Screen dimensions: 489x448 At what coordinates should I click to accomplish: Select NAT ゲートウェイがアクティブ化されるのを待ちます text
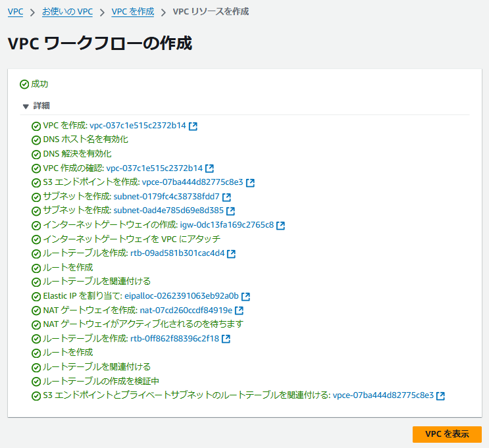[x=143, y=324]
